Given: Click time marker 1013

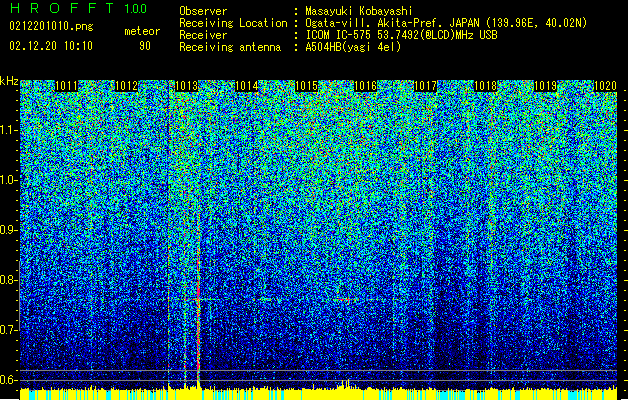Looking at the screenshot, I should [187, 86].
